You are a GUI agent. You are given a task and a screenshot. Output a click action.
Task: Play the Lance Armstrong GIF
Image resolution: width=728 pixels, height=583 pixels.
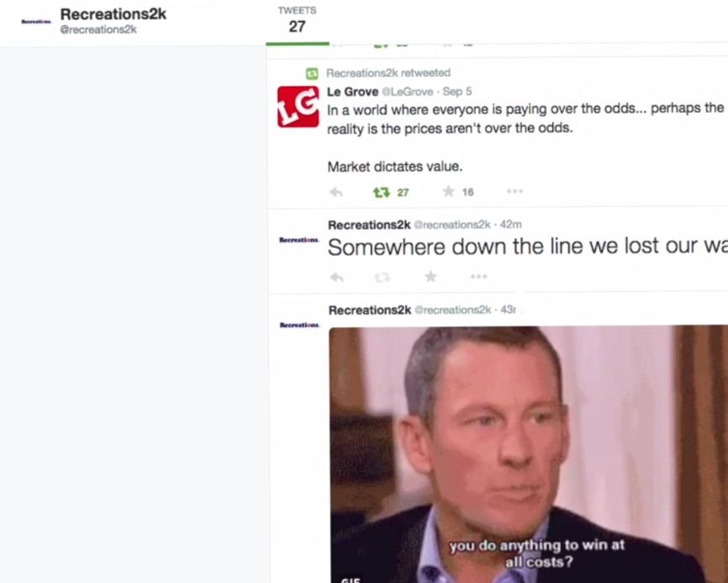click(529, 454)
